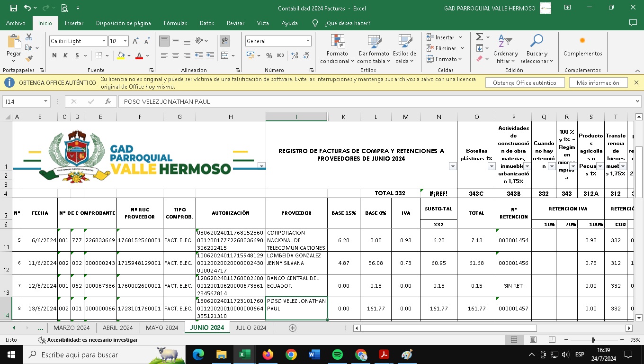This screenshot has height=364, width=644.
Task: Click the Obtenga Office auténtico button
Action: 525,82
